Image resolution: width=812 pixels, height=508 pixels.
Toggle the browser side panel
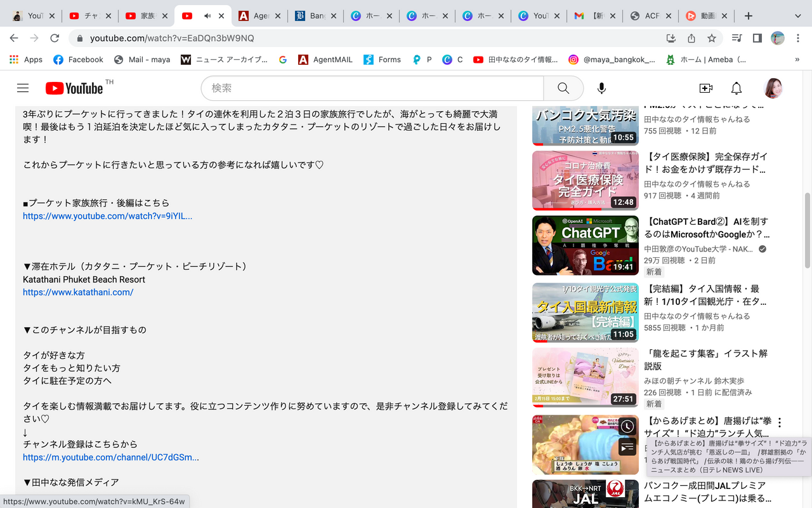pyautogui.click(x=757, y=38)
